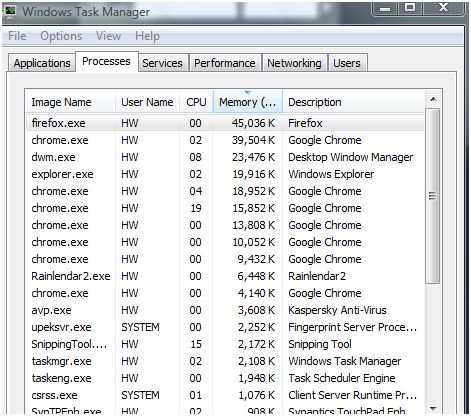Maximize the Task Manager window
Viewport: 471px width, 416px height.
tap(410, 7)
